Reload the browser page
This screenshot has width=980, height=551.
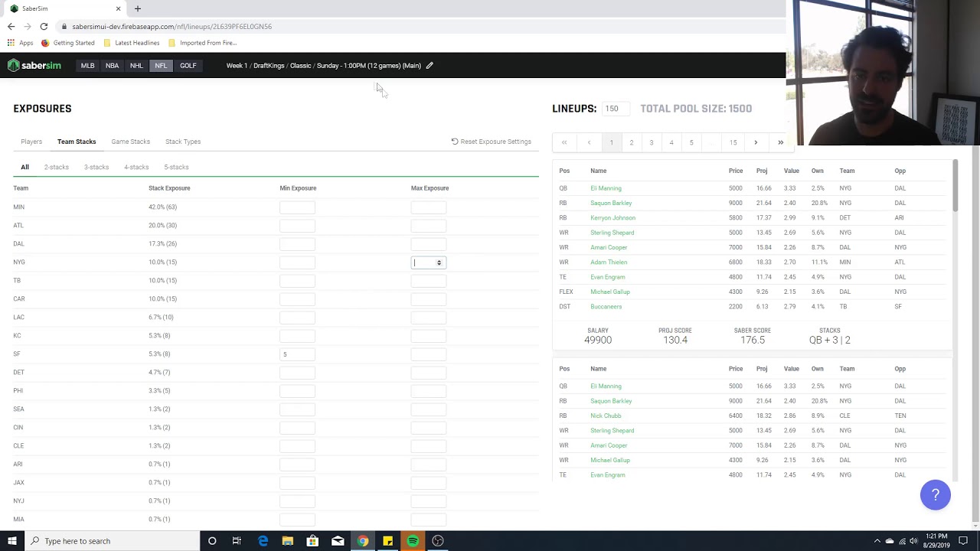(44, 27)
